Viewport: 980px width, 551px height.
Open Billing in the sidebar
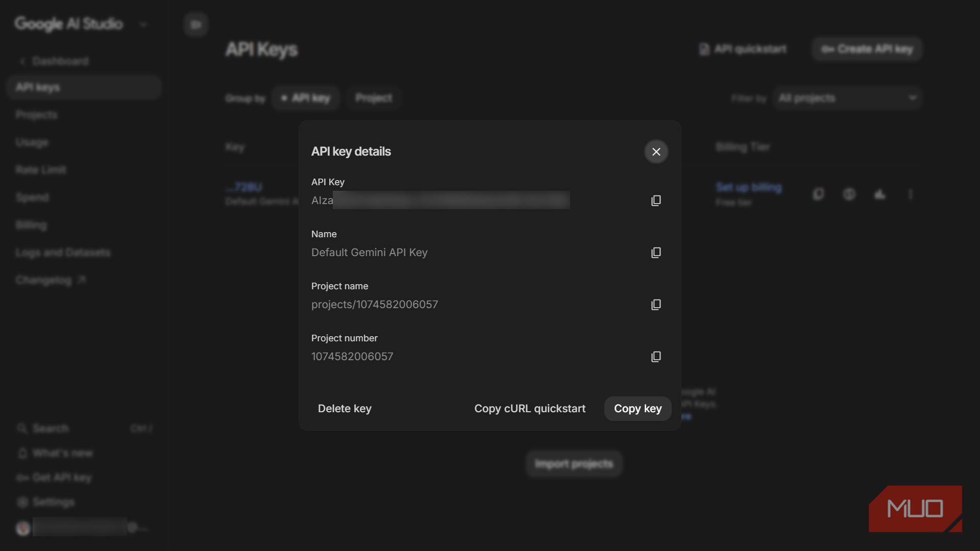pyautogui.click(x=31, y=225)
